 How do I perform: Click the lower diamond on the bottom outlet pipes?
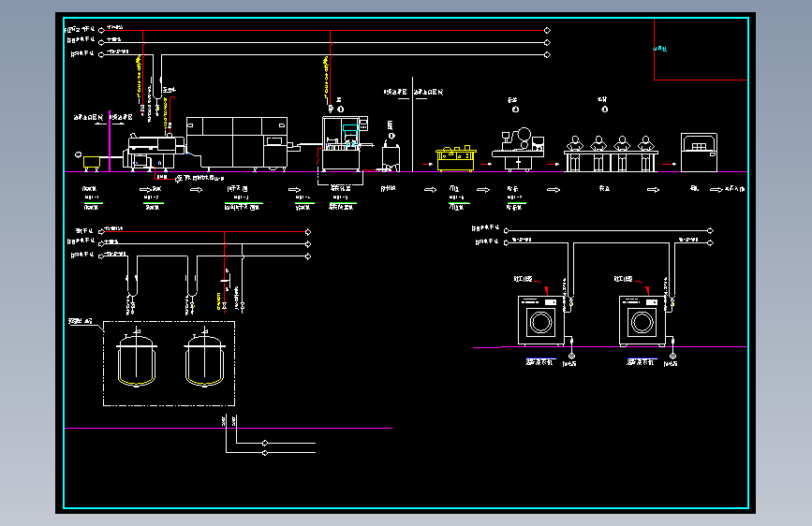pyautogui.click(x=265, y=453)
